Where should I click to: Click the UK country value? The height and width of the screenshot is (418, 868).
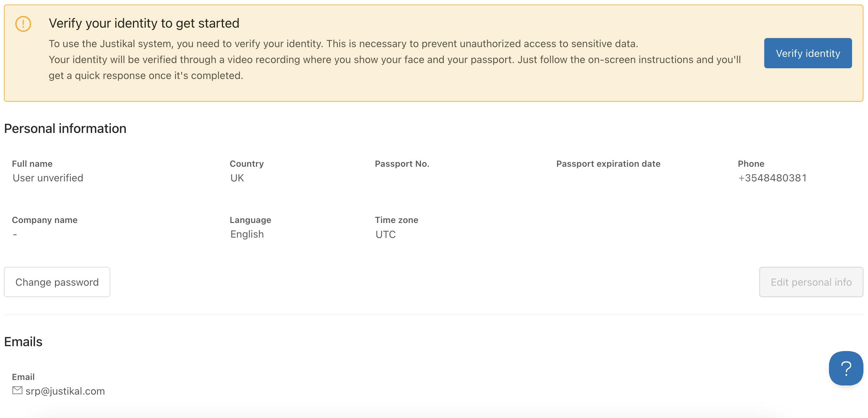coord(237,178)
